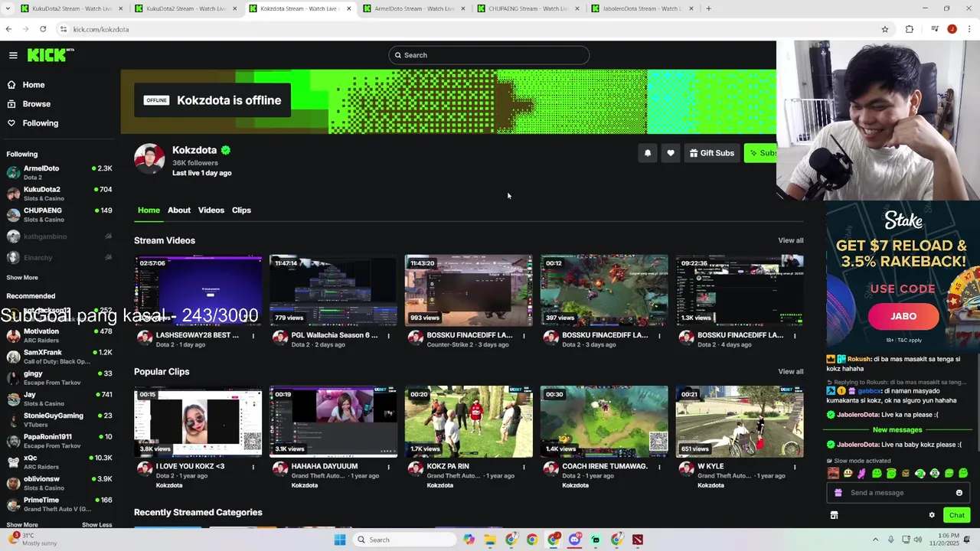
Task: Open ArmelDoto channel in Following list
Action: 59,172
